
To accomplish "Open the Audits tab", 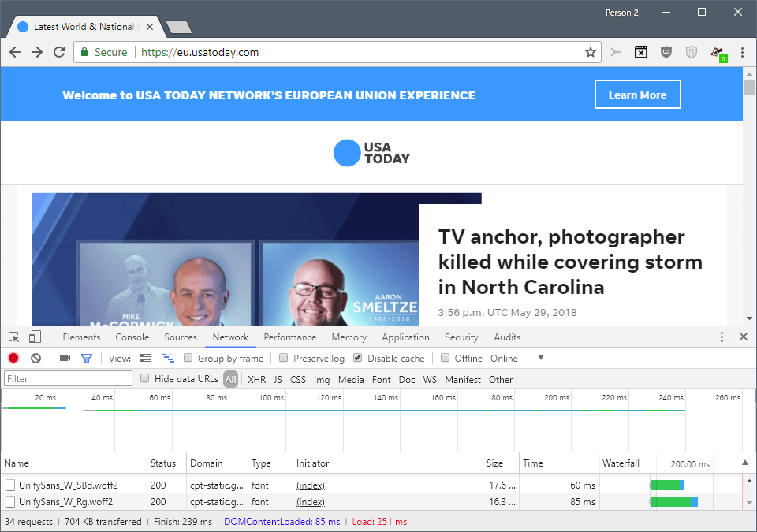I will (x=507, y=337).
